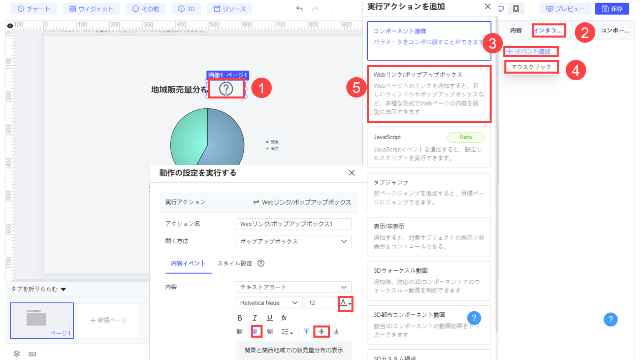Collapse tabs with タブを折りたたむ arrow
Screen dimensions: 644x360
pos(63,289)
